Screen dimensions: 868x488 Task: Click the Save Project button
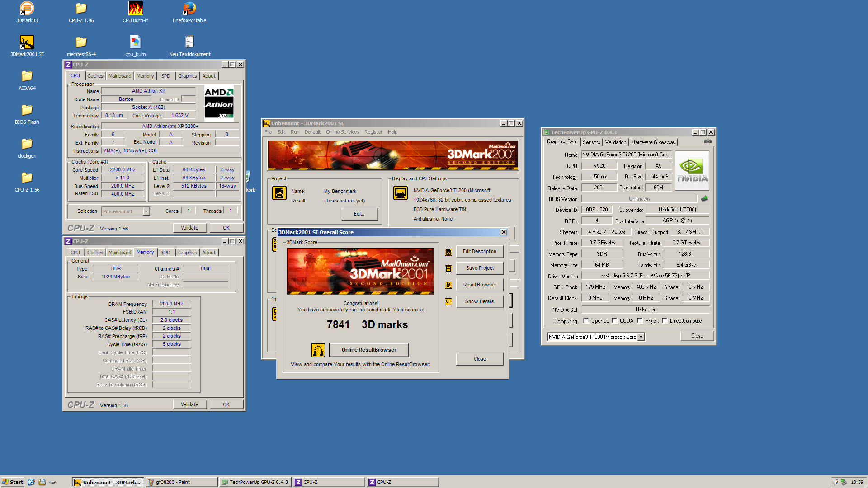(x=480, y=268)
